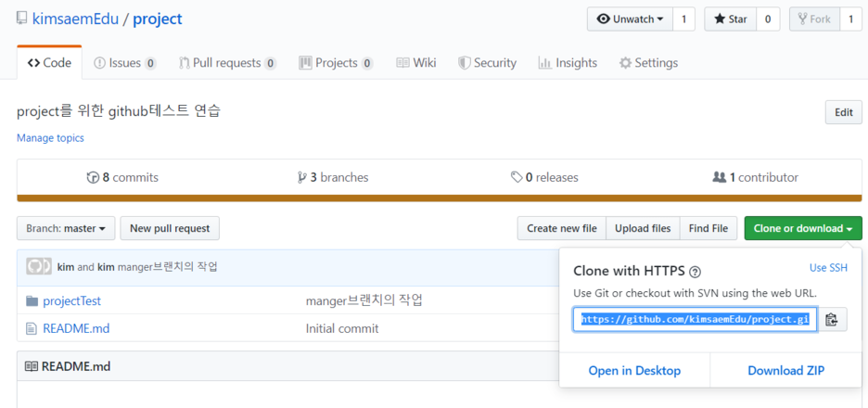Open the Pull requests tab
The width and height of the screenshot is (868, 408).
[x=227, y=63]
